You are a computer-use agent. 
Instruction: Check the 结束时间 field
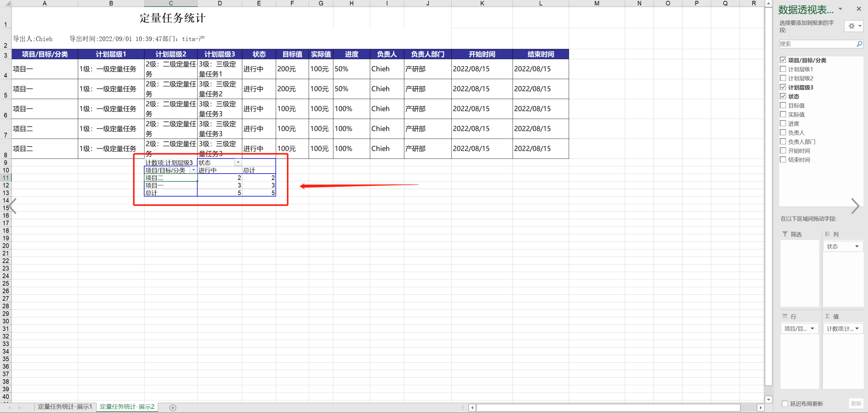[783, 160]
